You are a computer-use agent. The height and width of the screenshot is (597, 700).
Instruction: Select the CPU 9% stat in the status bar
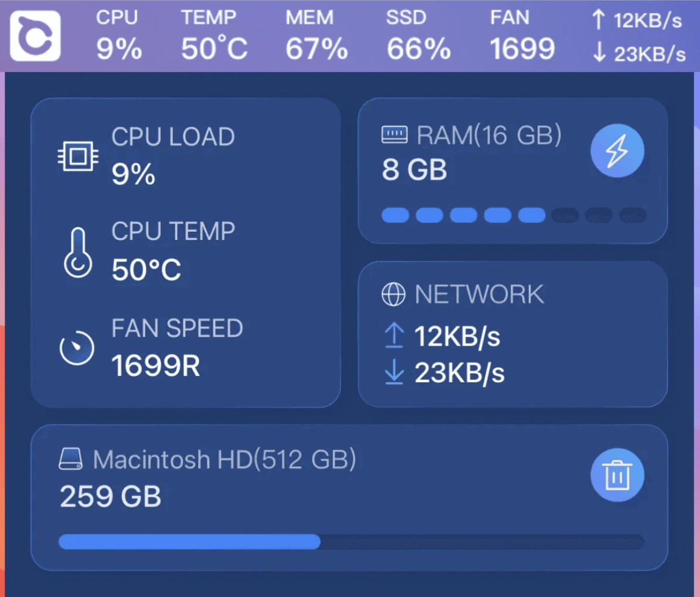(x=118, y=35)
